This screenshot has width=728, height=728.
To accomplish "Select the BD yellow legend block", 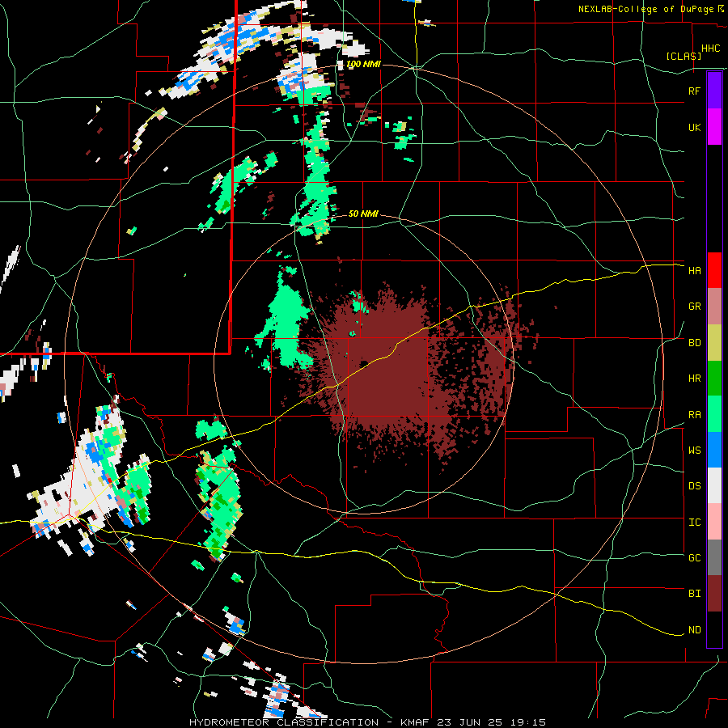I will (x=714, y=343).
